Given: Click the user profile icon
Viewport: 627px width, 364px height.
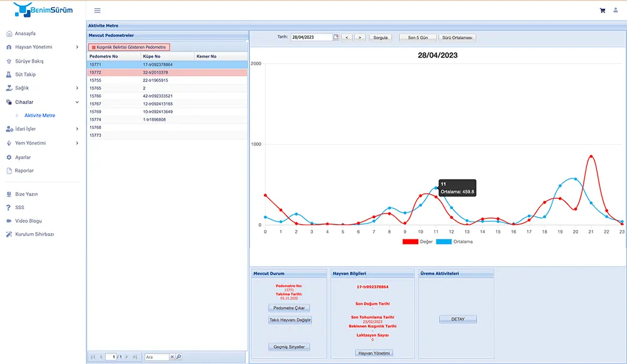Looking at the screenshot, I should (x=616, y=11).
